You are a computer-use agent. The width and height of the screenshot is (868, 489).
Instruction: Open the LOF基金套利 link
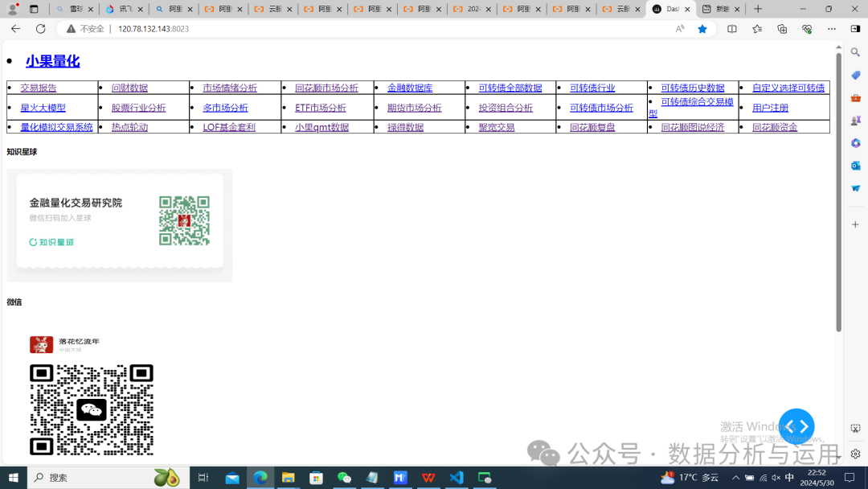point(228,127)
